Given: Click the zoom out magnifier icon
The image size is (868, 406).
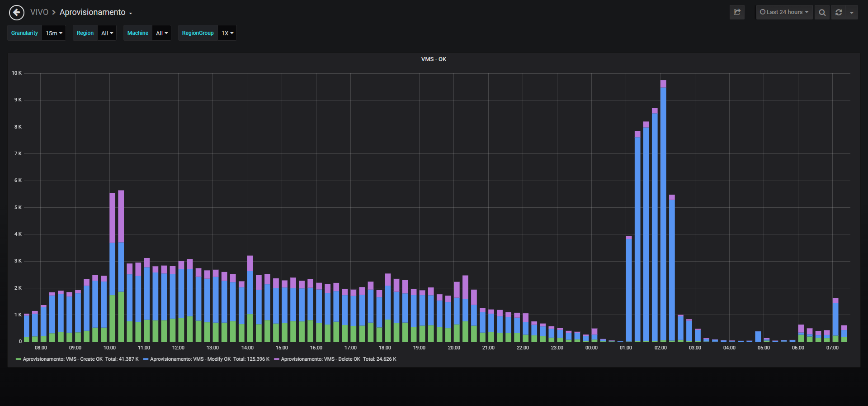Looking at the screenshot, I should point(822,12).
